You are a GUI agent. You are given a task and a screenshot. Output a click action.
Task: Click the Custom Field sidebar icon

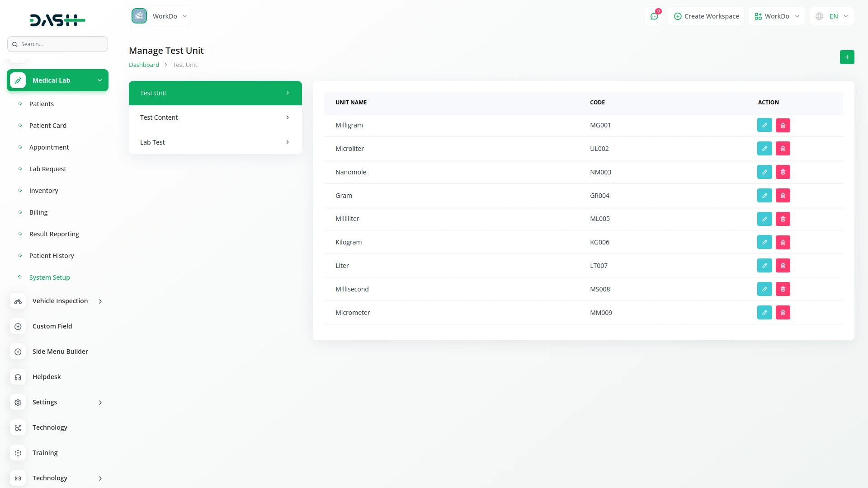pos(18,326)
